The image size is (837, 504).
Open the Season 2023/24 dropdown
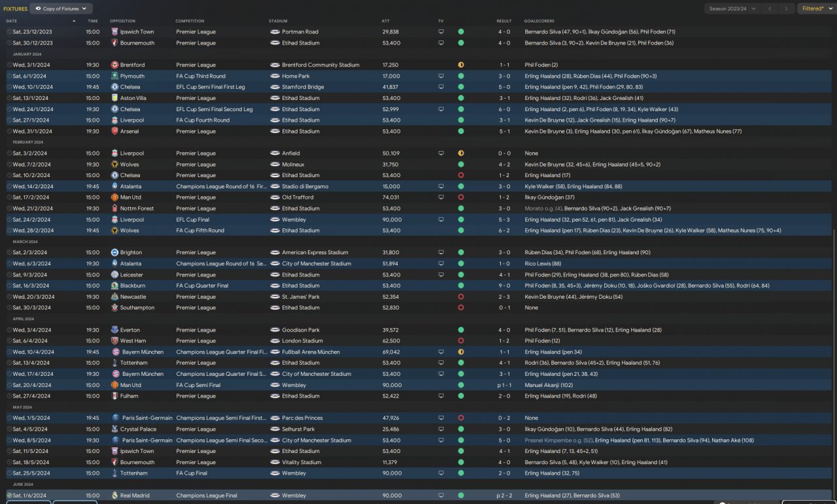733,8
